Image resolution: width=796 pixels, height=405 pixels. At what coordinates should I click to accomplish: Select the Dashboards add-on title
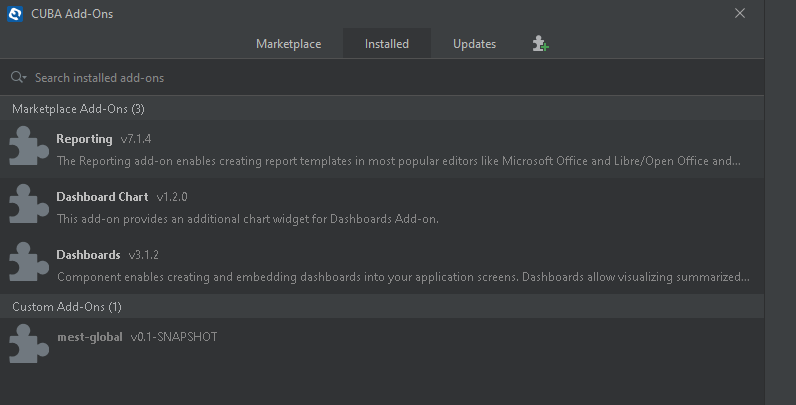click(88, 254)
